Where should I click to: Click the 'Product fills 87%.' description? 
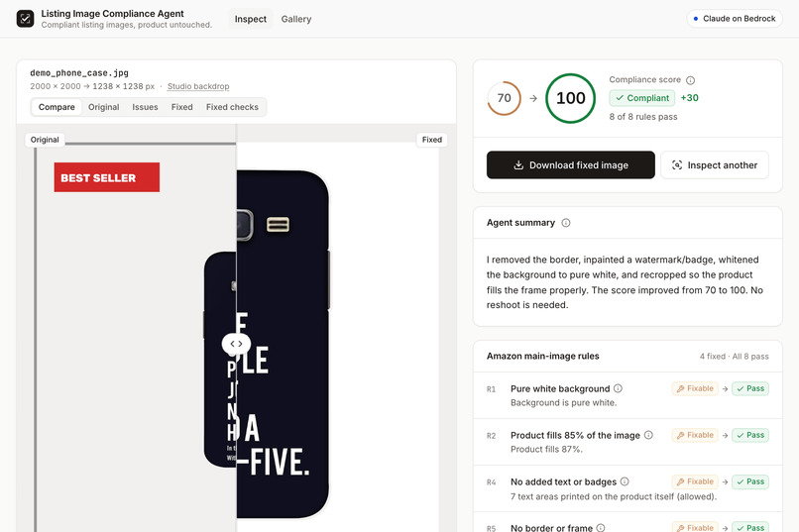pos(546,449)
